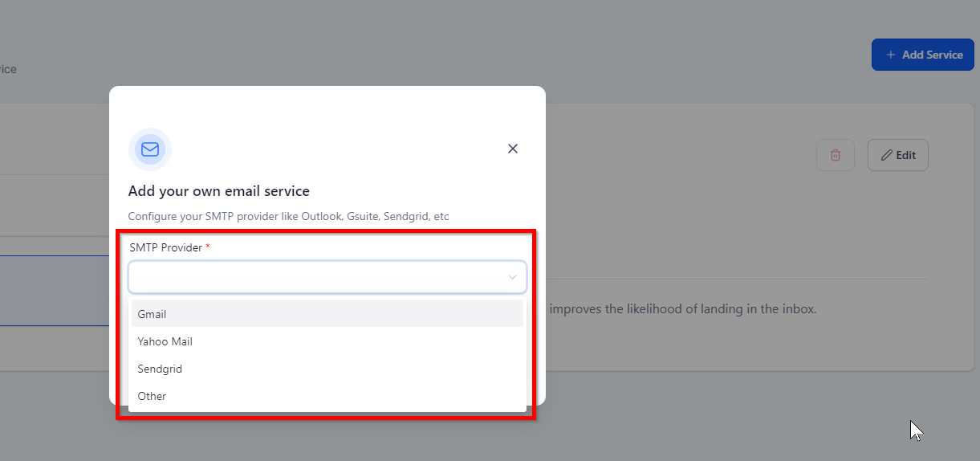Click the Add Service button
This screenshot has width=980, height=461.
[x=922, y=55]
